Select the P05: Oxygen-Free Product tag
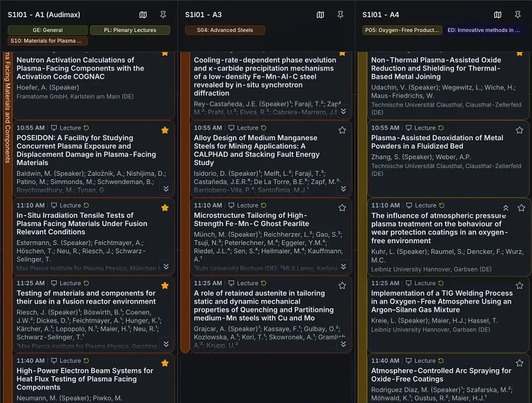 (403, 30)
